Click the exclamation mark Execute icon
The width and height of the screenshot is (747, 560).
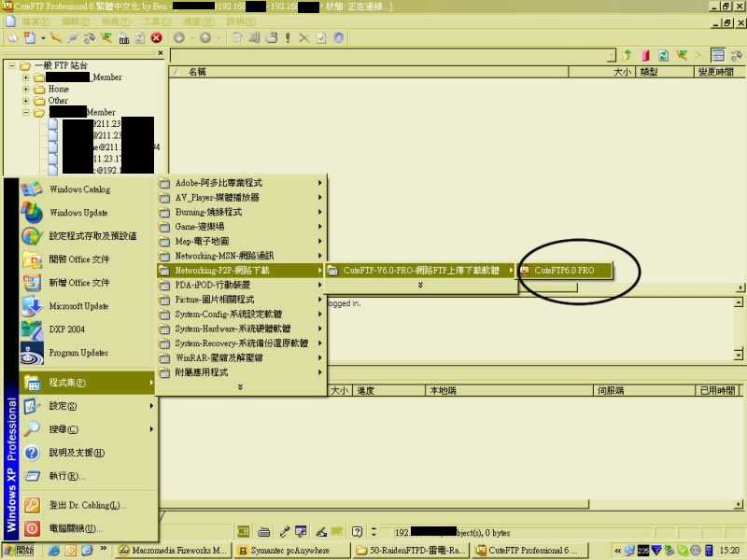click(288, 37)
